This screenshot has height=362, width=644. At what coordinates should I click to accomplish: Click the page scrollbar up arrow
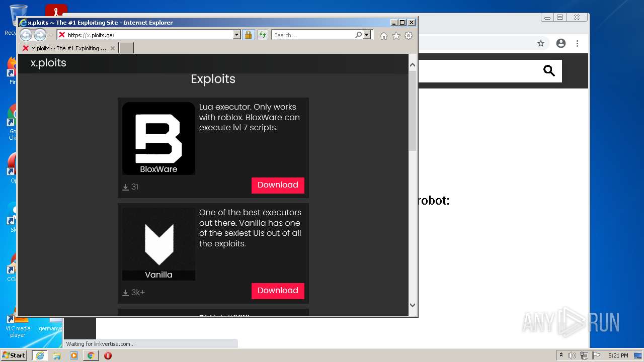(413, 65)
